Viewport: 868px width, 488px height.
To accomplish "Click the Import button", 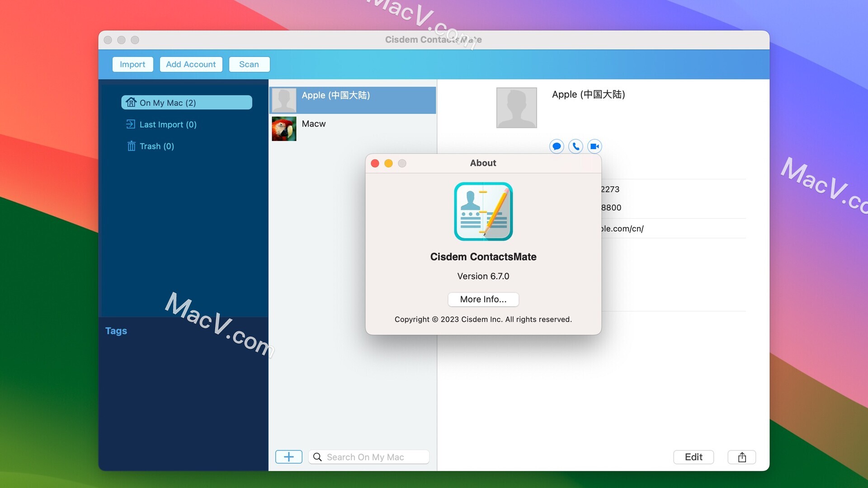I will pos(132,64).
